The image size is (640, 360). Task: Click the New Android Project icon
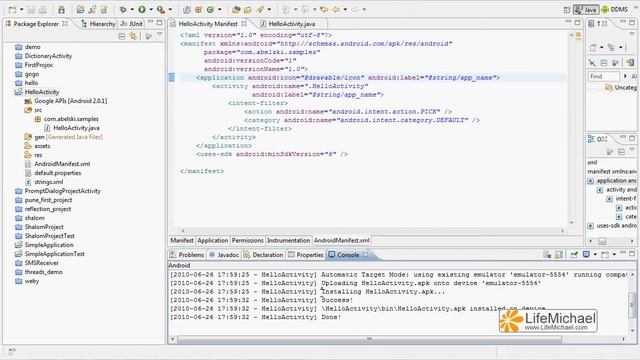point(80,9)
